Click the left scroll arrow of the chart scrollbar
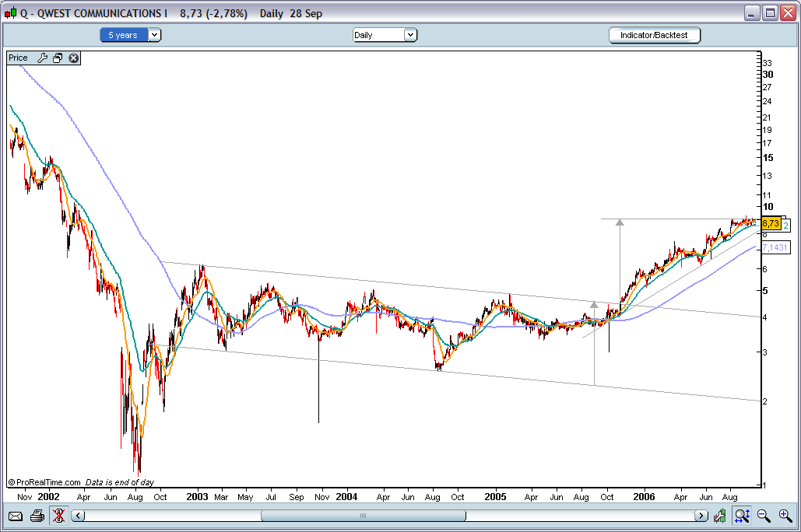 point(78,516)
